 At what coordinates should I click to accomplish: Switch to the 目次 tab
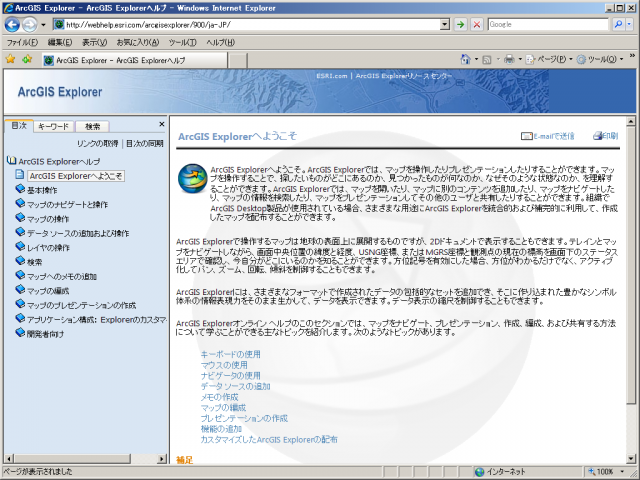19,126
